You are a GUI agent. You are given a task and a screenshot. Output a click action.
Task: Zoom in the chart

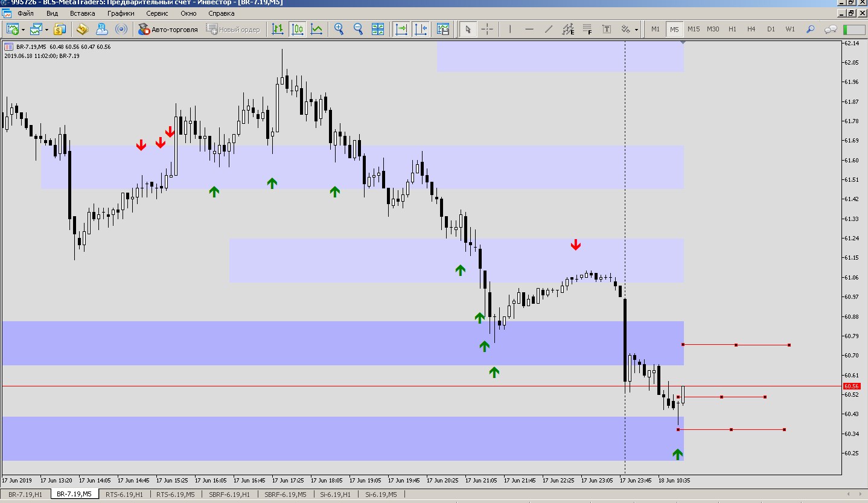(339, 29)
